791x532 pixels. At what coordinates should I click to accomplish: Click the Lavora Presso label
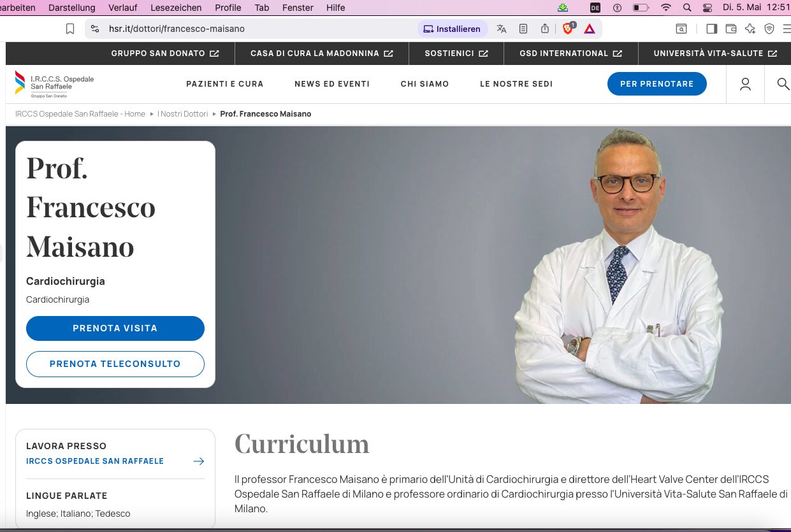[x=66, y=446]
